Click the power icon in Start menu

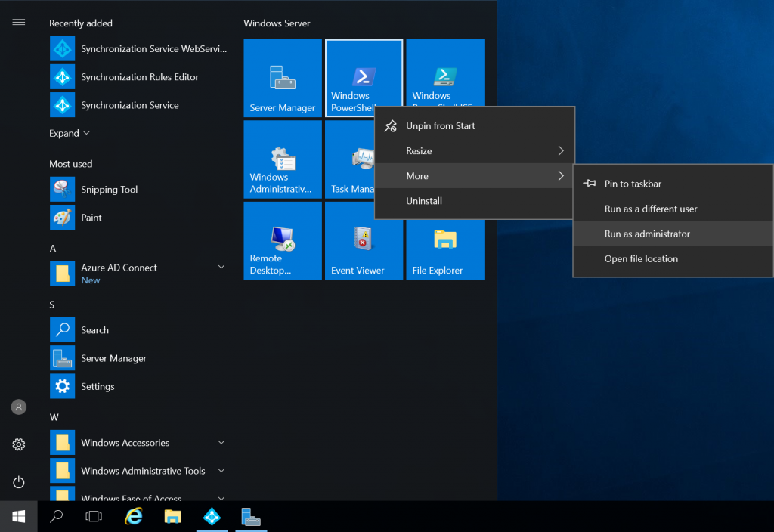point(19,481)
